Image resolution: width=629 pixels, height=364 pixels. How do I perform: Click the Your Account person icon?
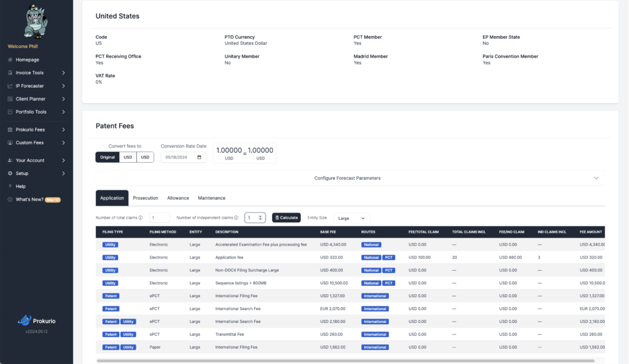(10, 160)
